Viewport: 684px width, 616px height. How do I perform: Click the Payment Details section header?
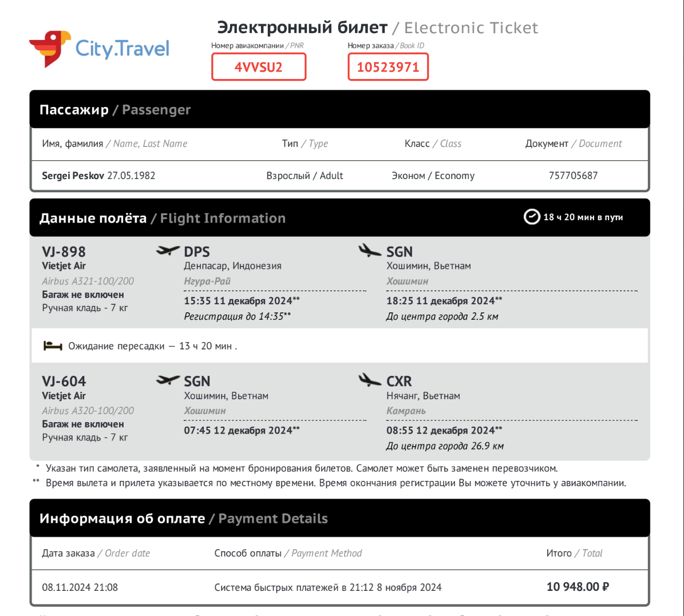coord(183,519)
